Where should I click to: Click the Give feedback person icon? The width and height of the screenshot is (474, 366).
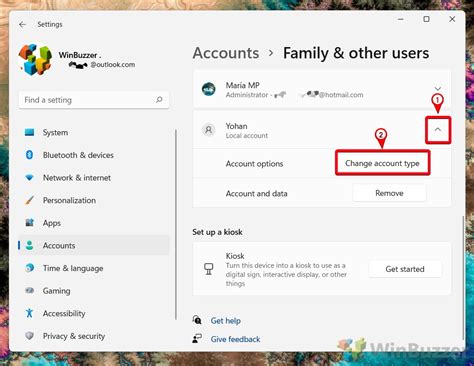(197, 339)
